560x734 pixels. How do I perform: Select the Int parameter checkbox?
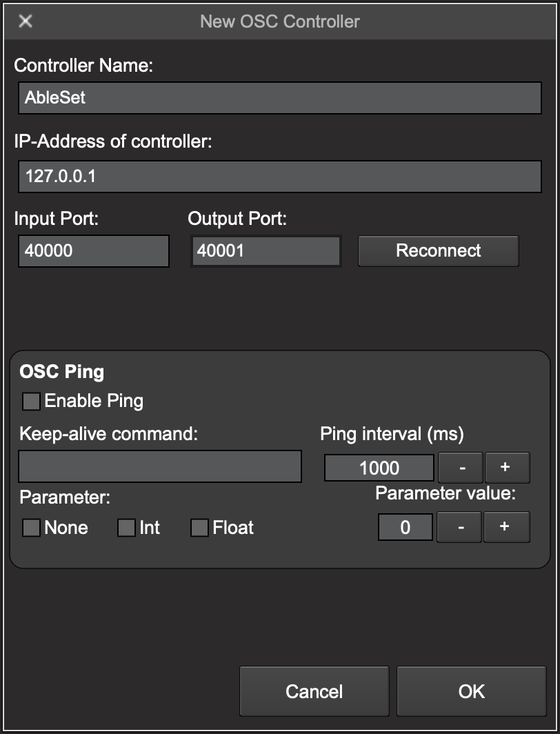tap(126, 528)
